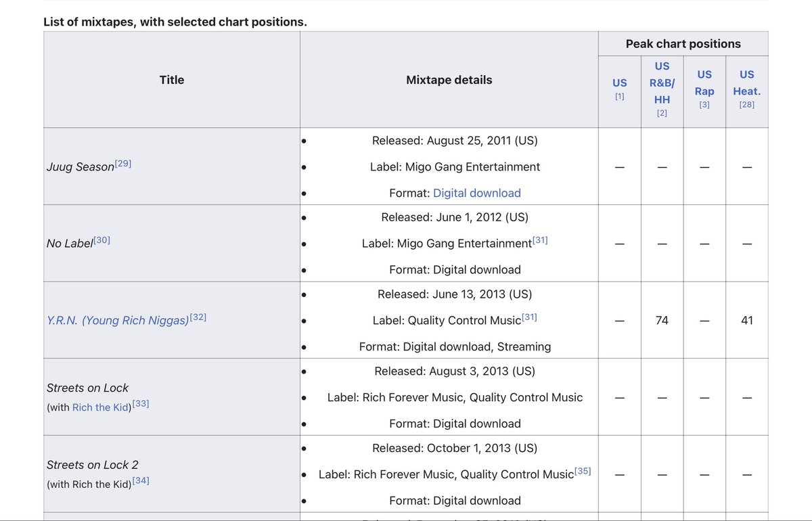Select the table caption 'List of mixtapes, with selected chart positions.'
The width and height of the screenshot is (812, 521).
coord(175,22)
